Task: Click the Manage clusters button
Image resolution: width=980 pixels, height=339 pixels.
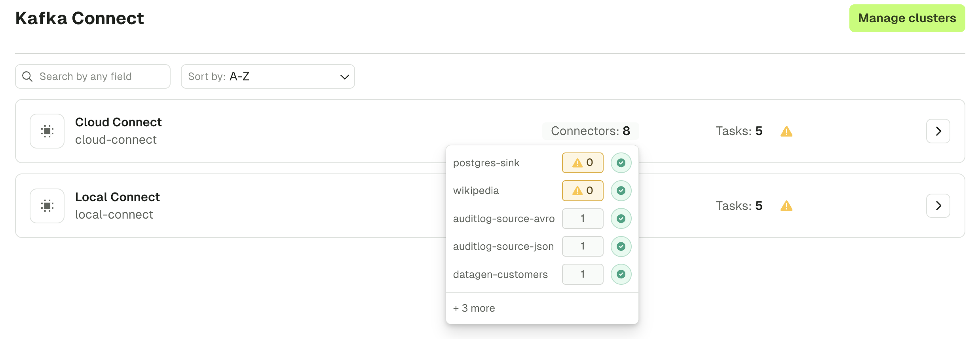Action: pyautogui.click(x=907, y=18)
